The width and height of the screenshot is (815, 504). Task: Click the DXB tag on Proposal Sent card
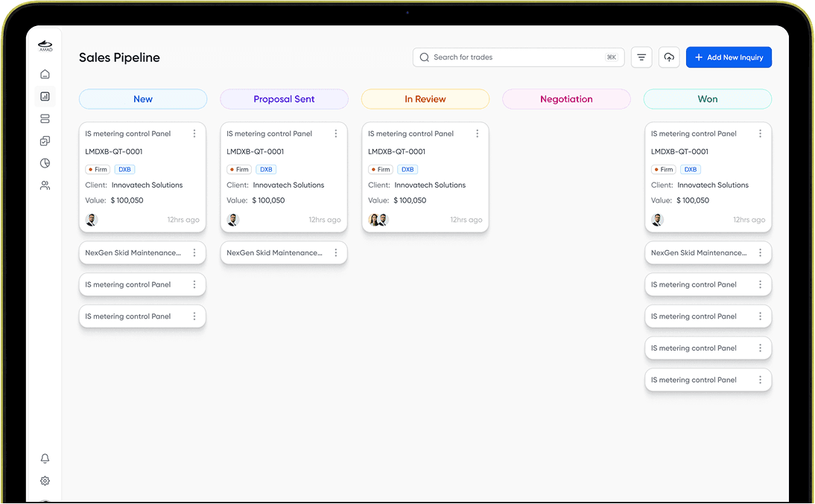[266, 170]
